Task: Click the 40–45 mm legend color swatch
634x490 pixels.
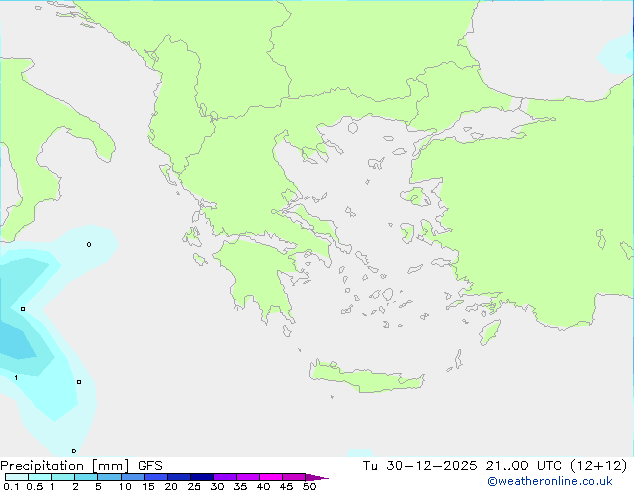Action: pyautogui.click(x=271, y=477)
